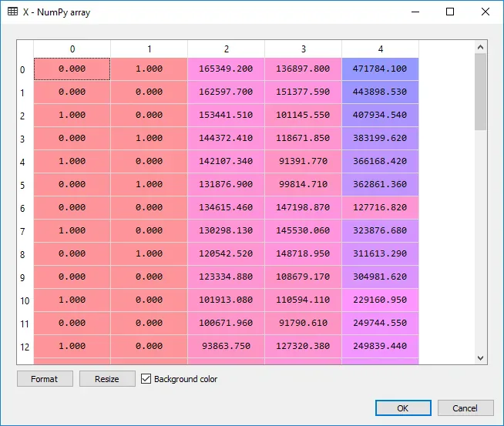
Task: Select cell with value 127716.820
Action: (381, 208)
